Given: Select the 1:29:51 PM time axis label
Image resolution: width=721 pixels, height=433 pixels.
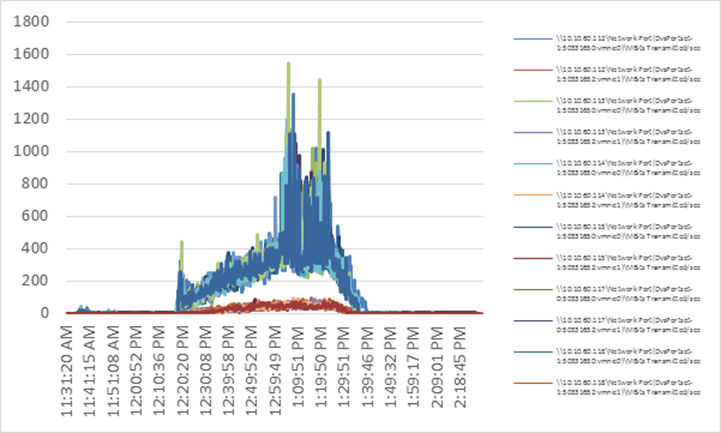Looking at the screenshot, I should point(344,367).
